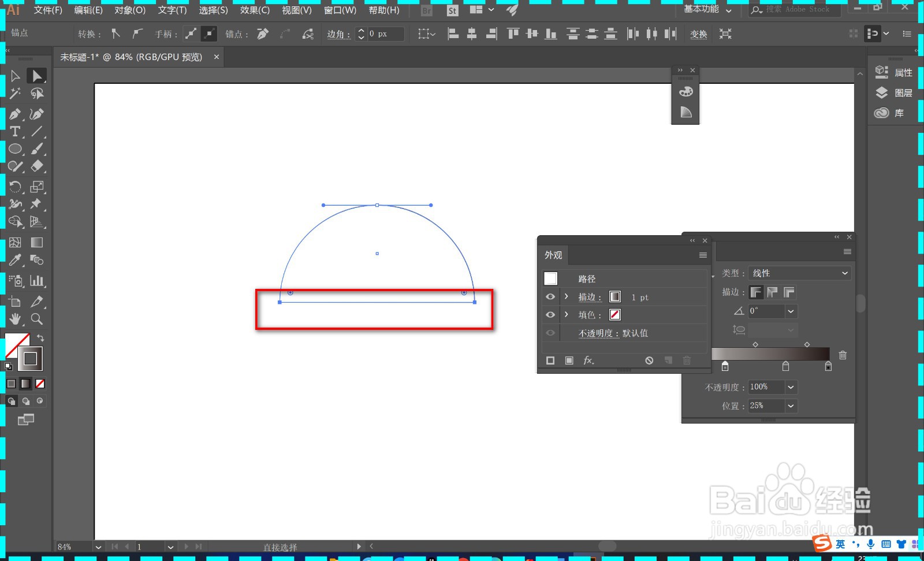Click the 变换 link in control bar
This screenshot has height=561, width=924.
(x=698, y=34)
